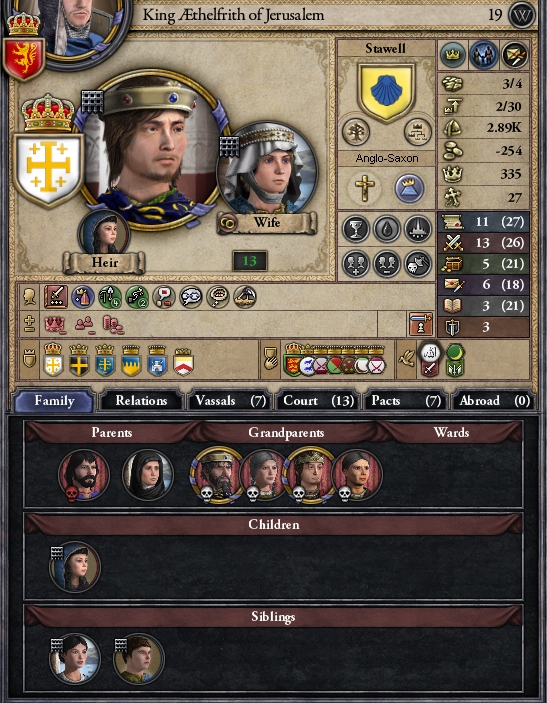Screen dimensions: 547x703
Task: Click the blue crown government icon
Action: pos(409,188)
